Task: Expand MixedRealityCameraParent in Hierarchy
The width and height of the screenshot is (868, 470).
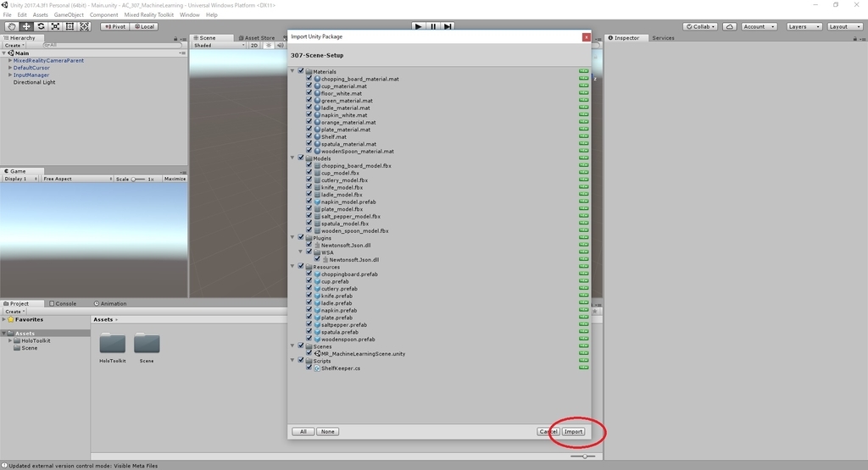Action: click(x=10, y=60)
